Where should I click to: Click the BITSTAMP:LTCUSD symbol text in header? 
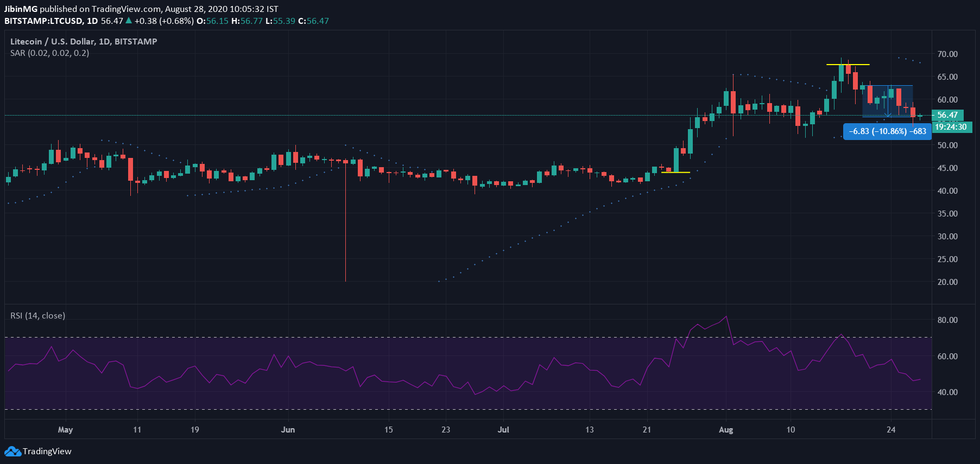[43, 21]
